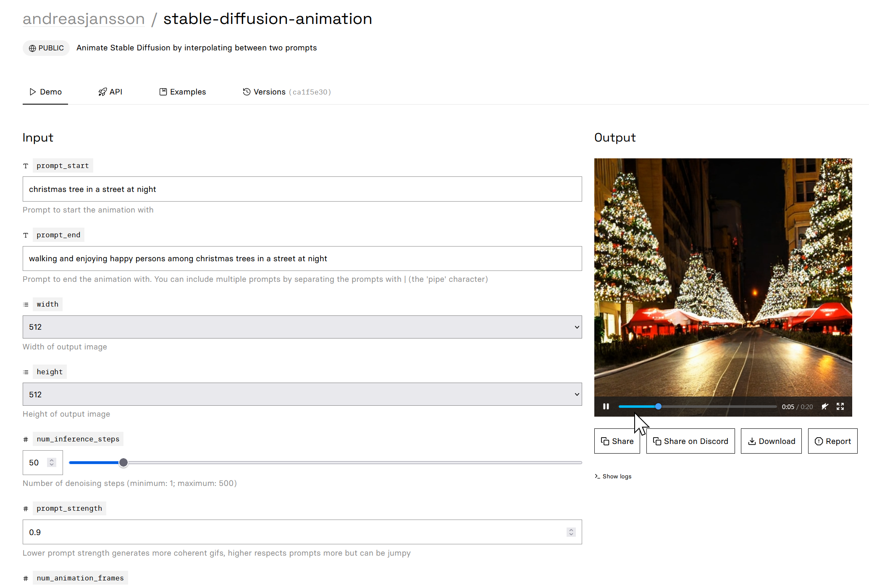Screen dimensions: 869x588
Task: Click the prompt_start label
Action: click(63, 165)
